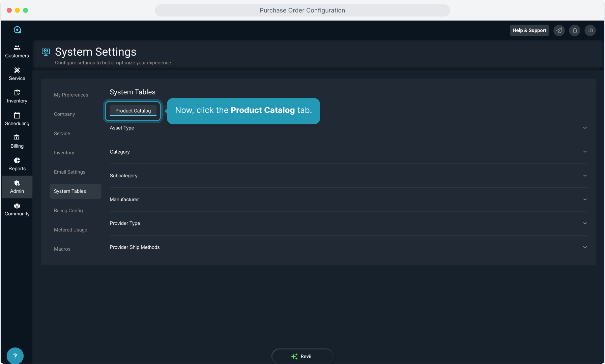Click the notifications bell icon

tap(575, 30)
